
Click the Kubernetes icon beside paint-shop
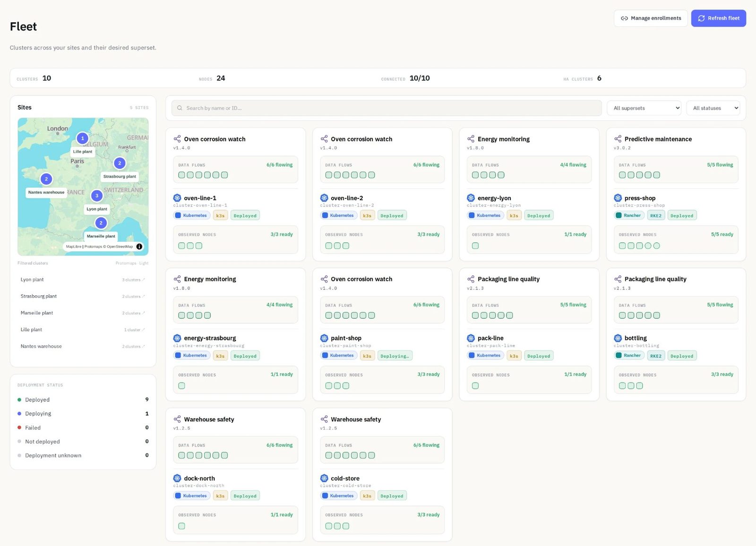324,338
